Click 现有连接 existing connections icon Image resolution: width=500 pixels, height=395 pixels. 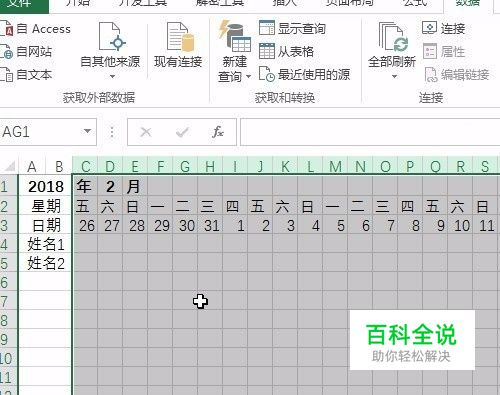click(x=180, y=37)
